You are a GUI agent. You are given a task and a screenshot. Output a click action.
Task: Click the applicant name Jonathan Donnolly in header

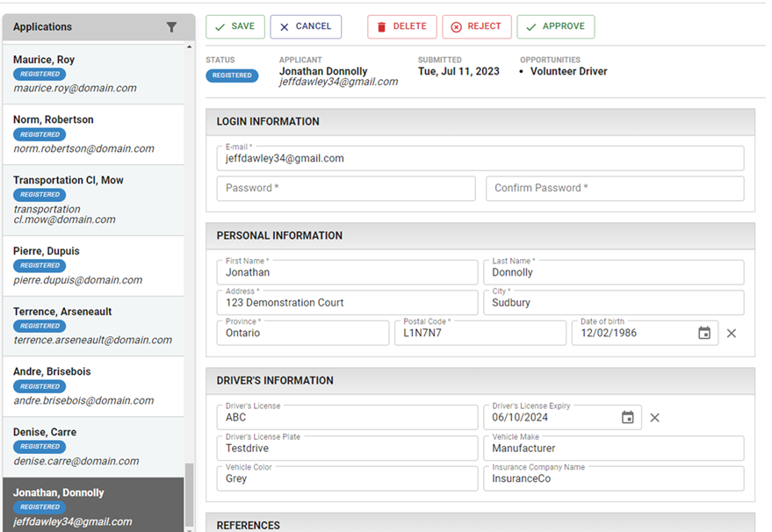coord(323,71)
